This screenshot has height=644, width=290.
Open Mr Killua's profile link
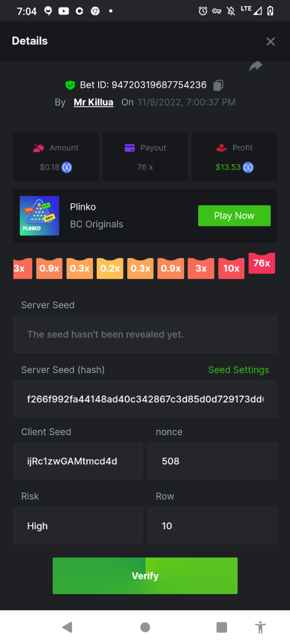93,102
